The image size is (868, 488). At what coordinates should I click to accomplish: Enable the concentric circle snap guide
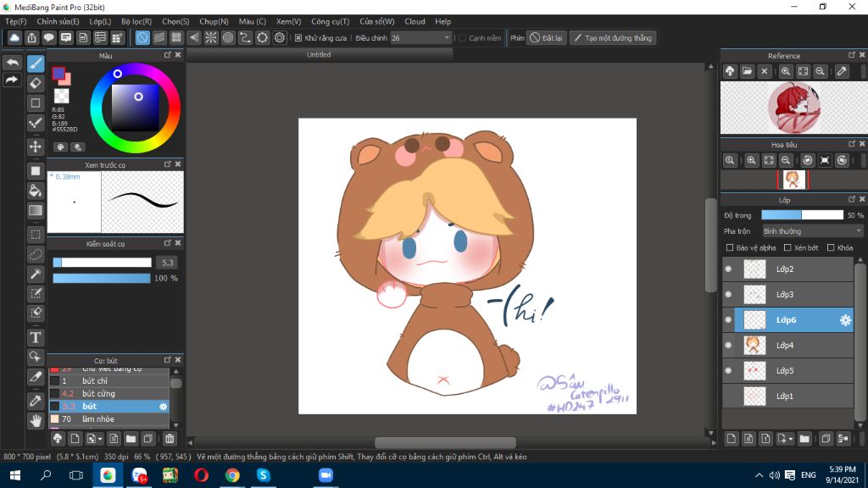(x=228, y=37)
